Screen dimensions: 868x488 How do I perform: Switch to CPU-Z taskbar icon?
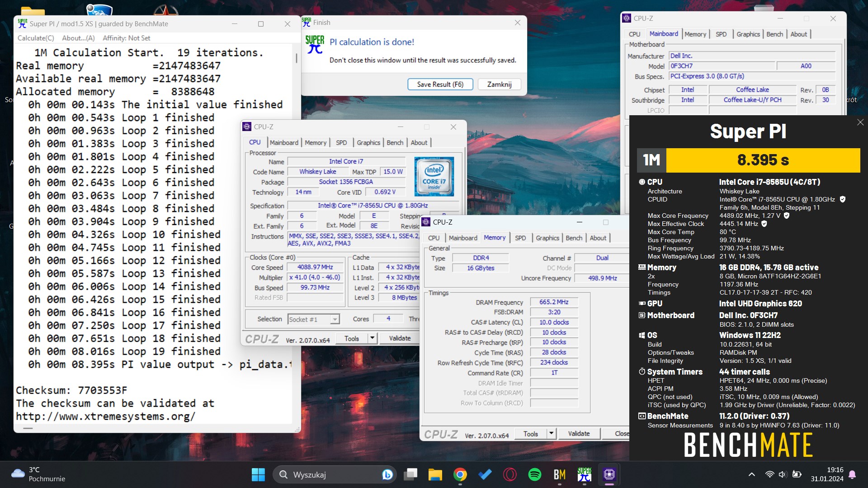click(x=609, y=474)
